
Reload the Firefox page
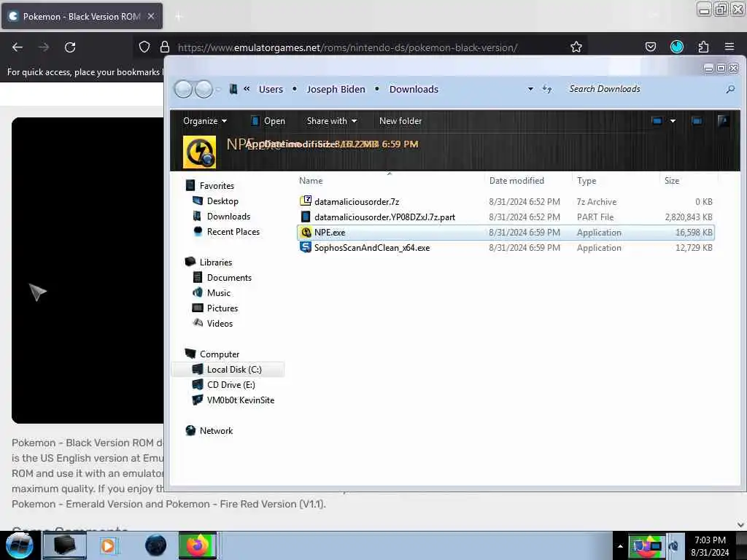click(70, 47)
